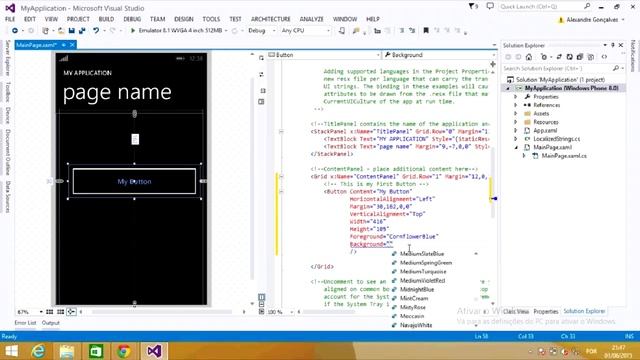The image size is (640, 360).
Task: Open the Any CPU platform dropdown
Action: (328, 31)
